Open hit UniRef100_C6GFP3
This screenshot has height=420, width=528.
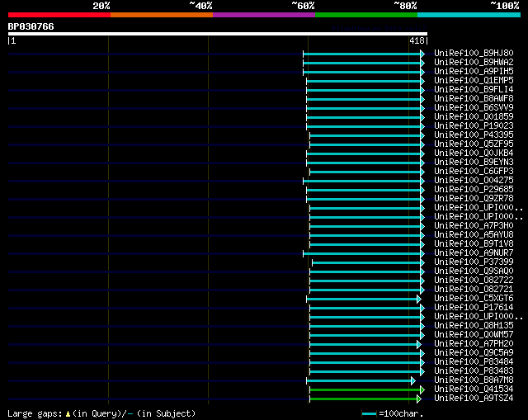point(474,172)
